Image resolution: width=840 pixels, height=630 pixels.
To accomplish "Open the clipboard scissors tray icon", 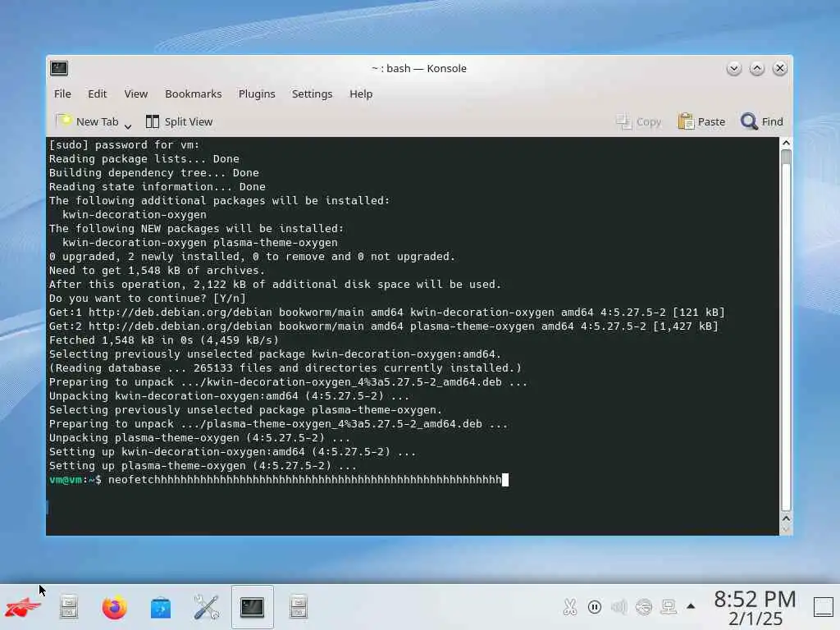I will point(569,607).
